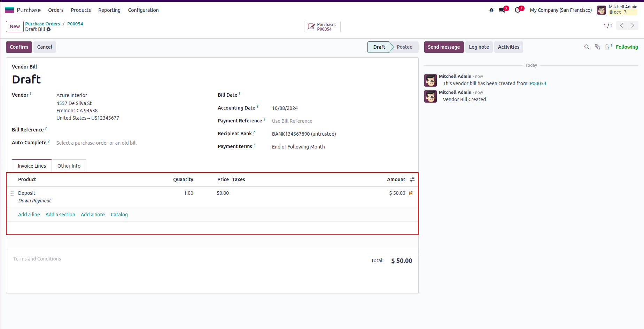Open the Orders menu
This screenshot has width=644, height=329.
click(56, 10)
